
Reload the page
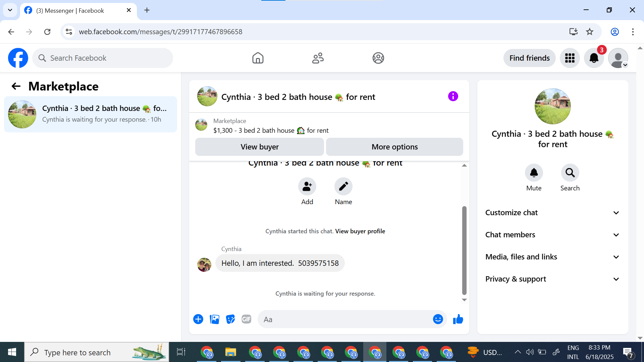click(47, 32)
